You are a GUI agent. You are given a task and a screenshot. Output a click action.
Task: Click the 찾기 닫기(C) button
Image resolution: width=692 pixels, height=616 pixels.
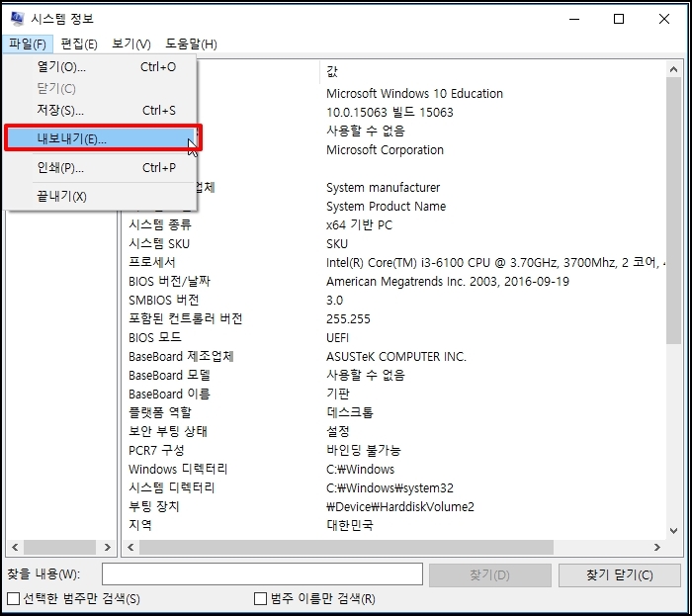point(619,574)
